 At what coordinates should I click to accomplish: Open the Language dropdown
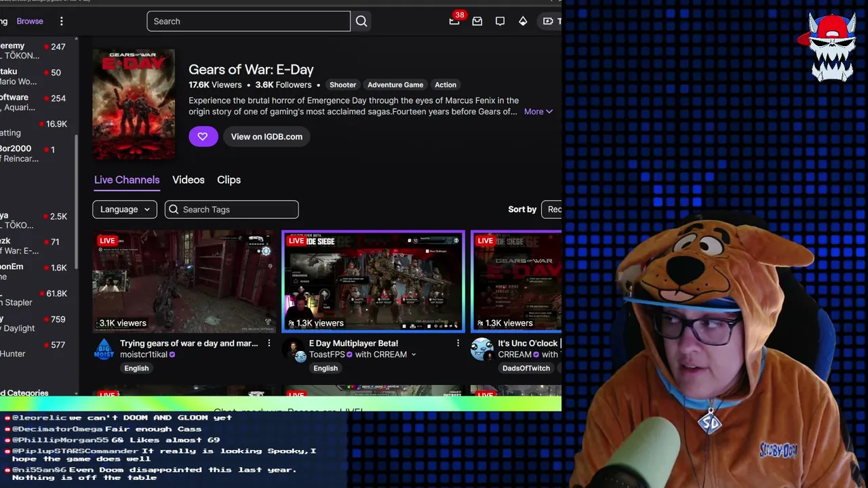(x=125, y=209)
